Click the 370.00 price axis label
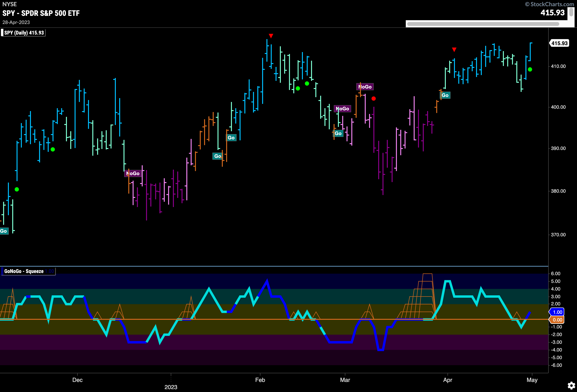577x392 pixels. [x=558, y=235]
